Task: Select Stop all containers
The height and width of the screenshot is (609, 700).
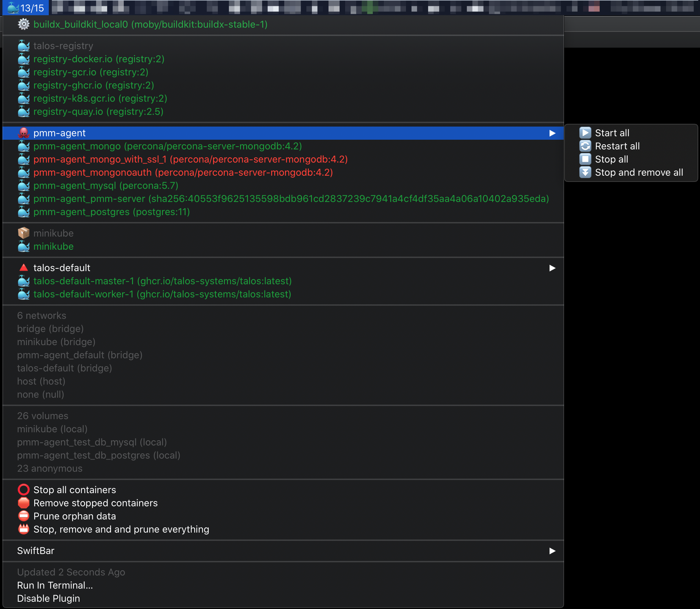Action: tap(283, 490)
